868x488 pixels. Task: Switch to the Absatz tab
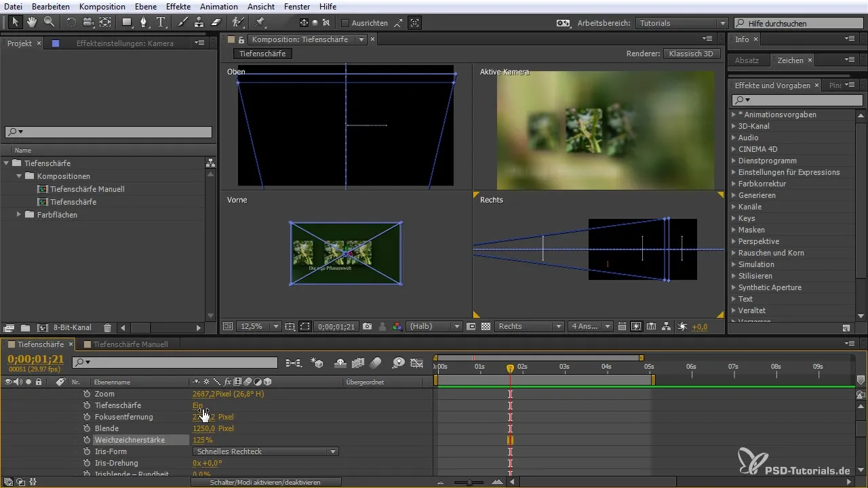click(747, 60)
